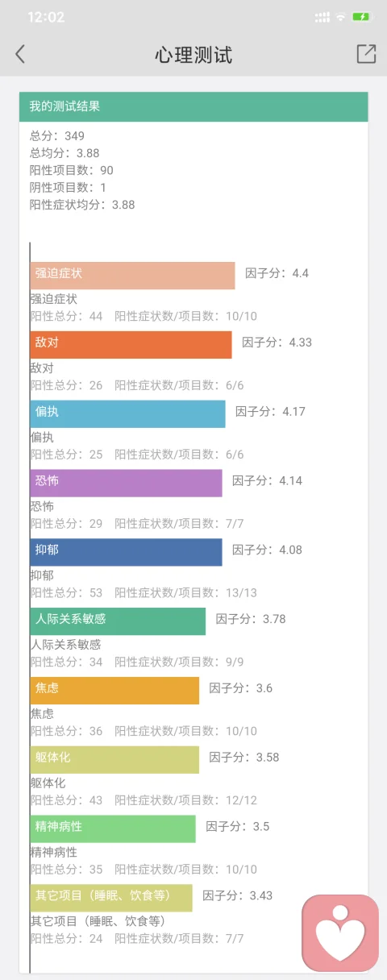
Task: Tap the 其它项目（睡眠、饮食等）bar
Action: [111, 898]
